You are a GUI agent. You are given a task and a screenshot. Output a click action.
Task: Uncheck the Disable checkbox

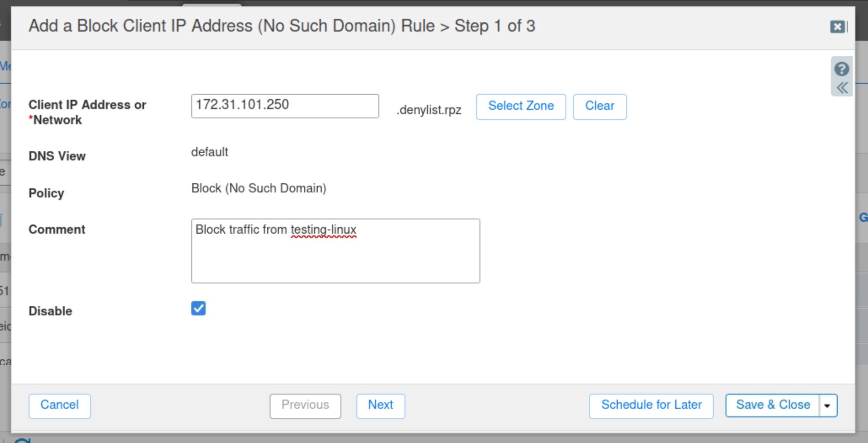pyautogui.click(x=198, y=308)
